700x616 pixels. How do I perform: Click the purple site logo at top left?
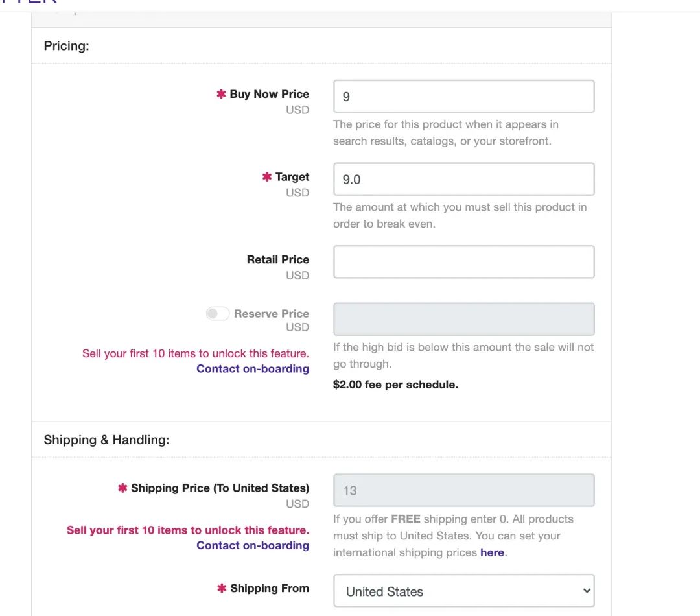coord(29,3)
